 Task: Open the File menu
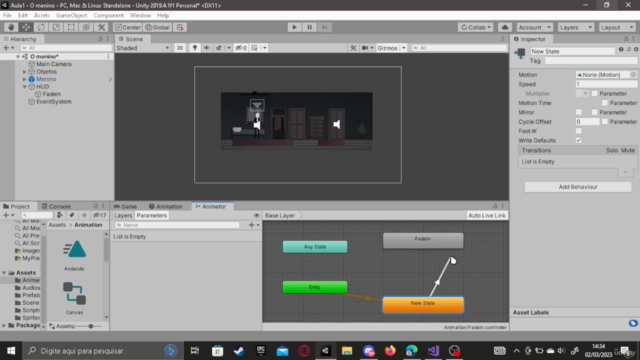click(x=7, y=16)
